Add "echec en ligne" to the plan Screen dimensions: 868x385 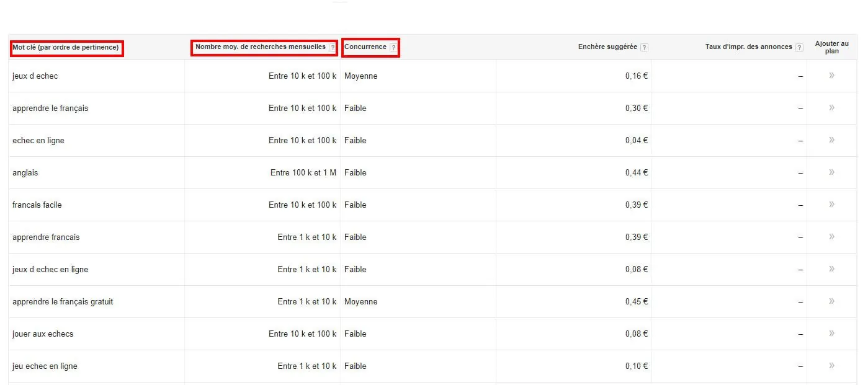coord(831,140)
